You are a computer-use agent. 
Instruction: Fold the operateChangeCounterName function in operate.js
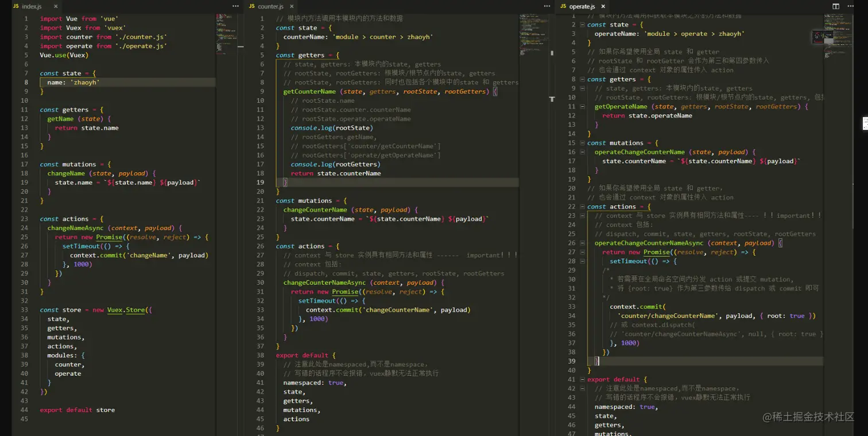click(582, 152)
